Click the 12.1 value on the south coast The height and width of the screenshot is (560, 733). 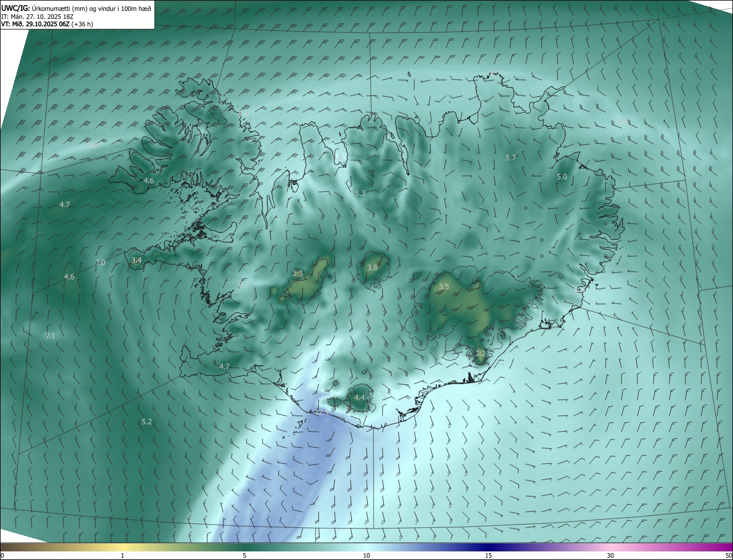(322, 412)
